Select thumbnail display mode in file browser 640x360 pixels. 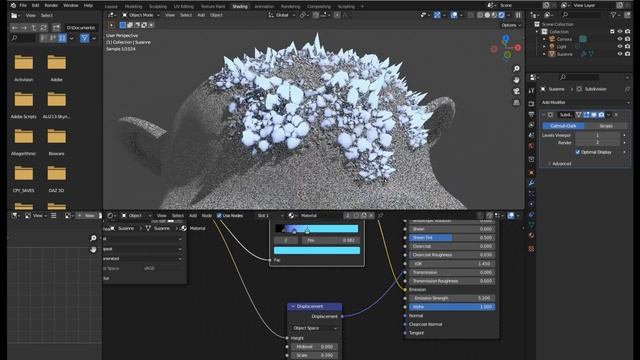pyautogui.click(x=62, y=38)
